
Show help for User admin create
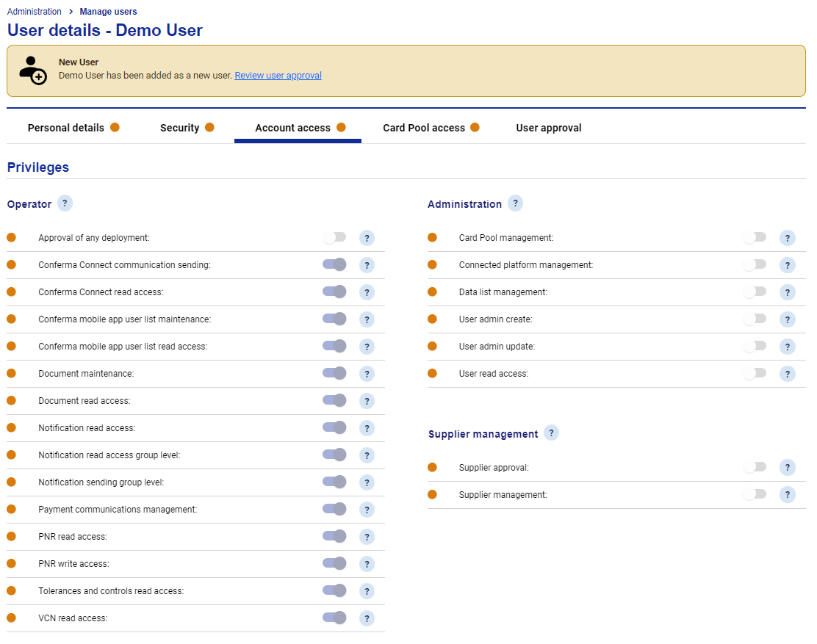tap(788, 319)
